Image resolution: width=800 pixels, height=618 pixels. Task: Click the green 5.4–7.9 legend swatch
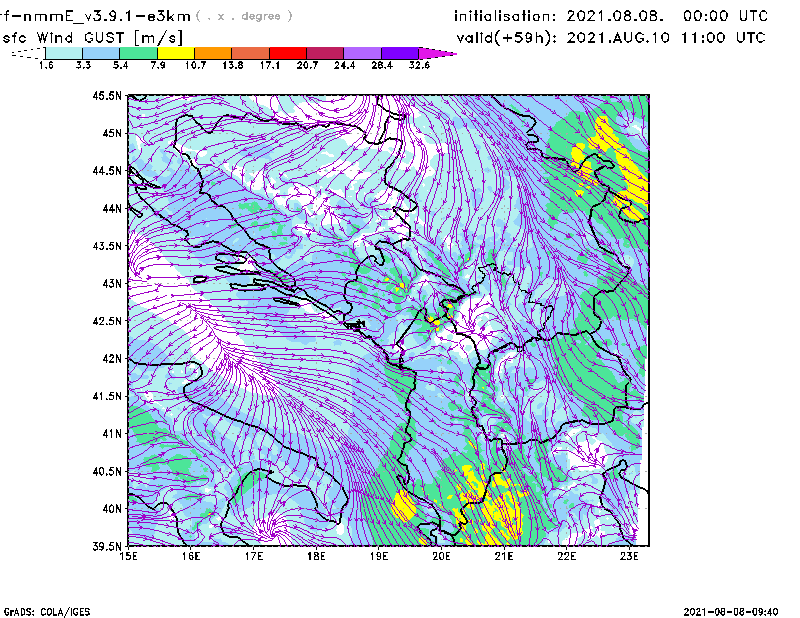pyautogui.click(x=139, y=53)
